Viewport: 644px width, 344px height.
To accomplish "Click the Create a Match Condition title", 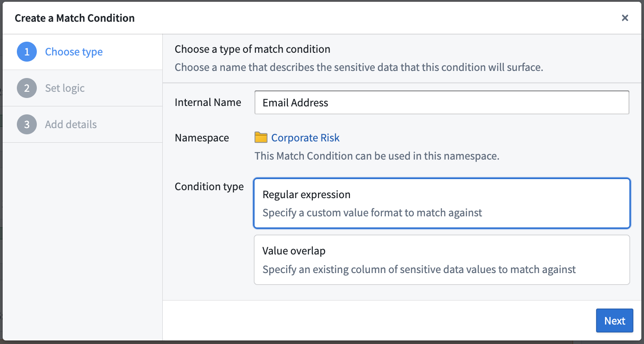I will tap(75, 18).
